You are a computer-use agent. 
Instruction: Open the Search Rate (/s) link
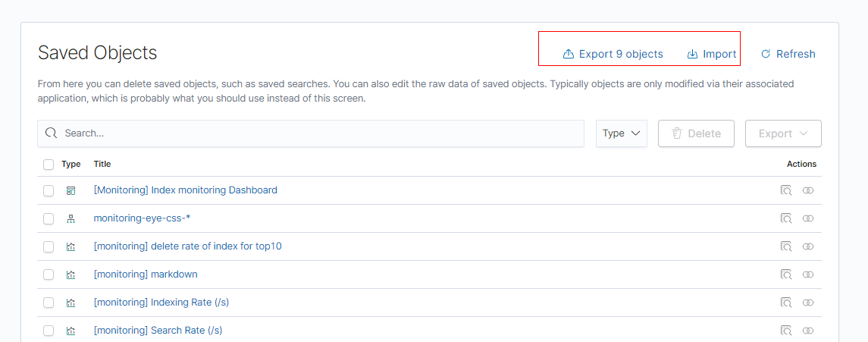point(158,331)
